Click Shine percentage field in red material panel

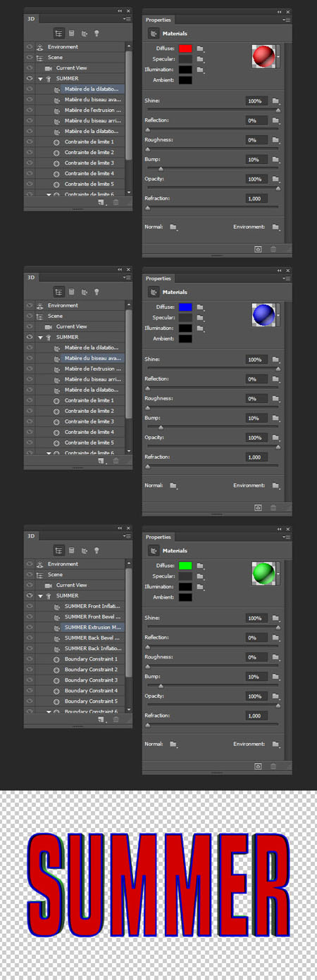coord(255,101)
